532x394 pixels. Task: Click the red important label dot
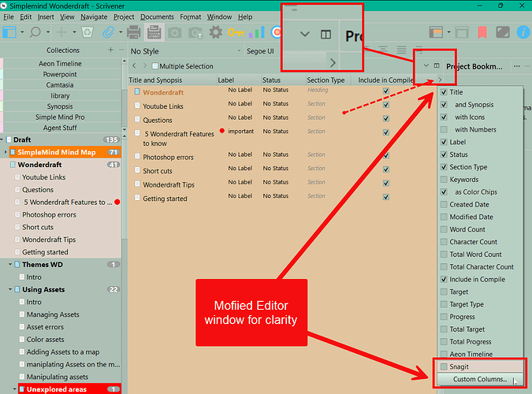[x=223, y=130]
